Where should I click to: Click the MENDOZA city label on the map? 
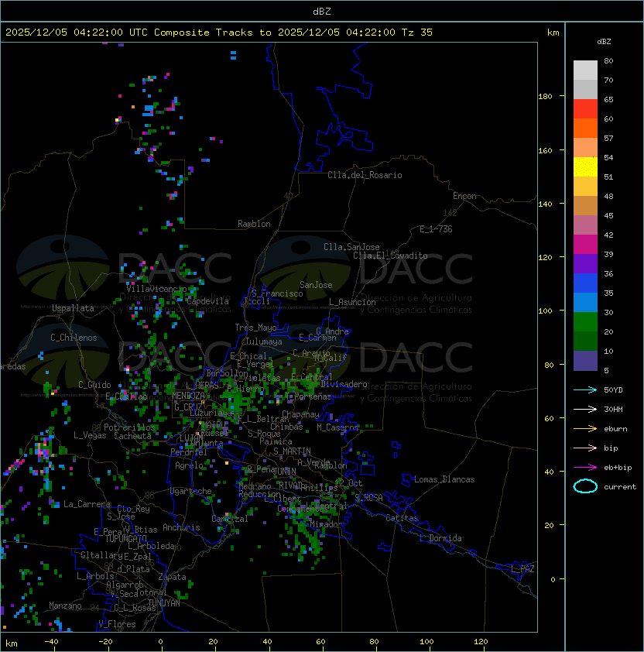[x=188, y=395]
